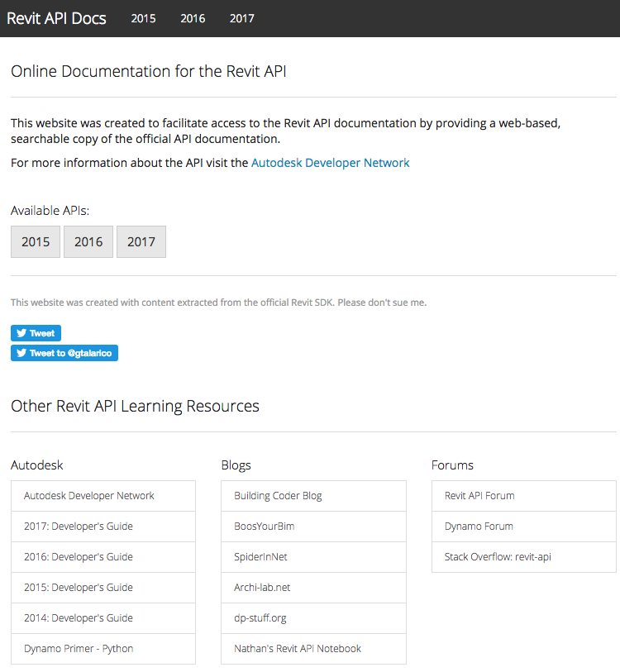Open 2015 in the top navigation bar
Image resolution: width=620 pixels, height=672 pixels.
[143, 18]
